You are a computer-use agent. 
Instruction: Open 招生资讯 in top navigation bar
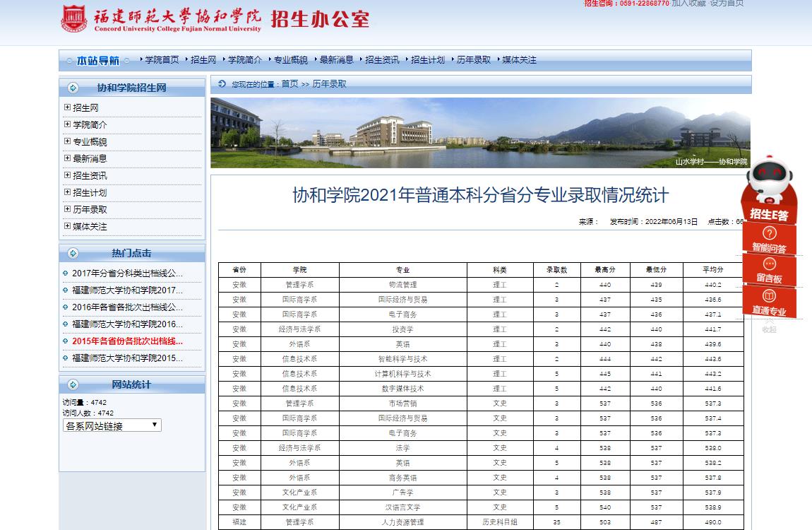pos(382,60)
